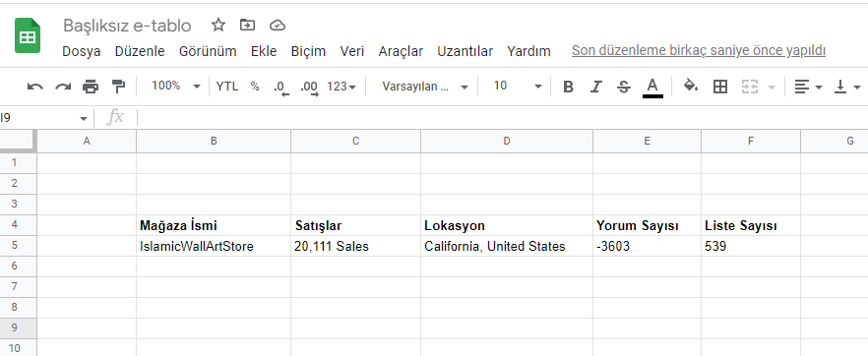Open the fill color picker
The height and width of the screenshot is (356, 868).
click(690, 86)
